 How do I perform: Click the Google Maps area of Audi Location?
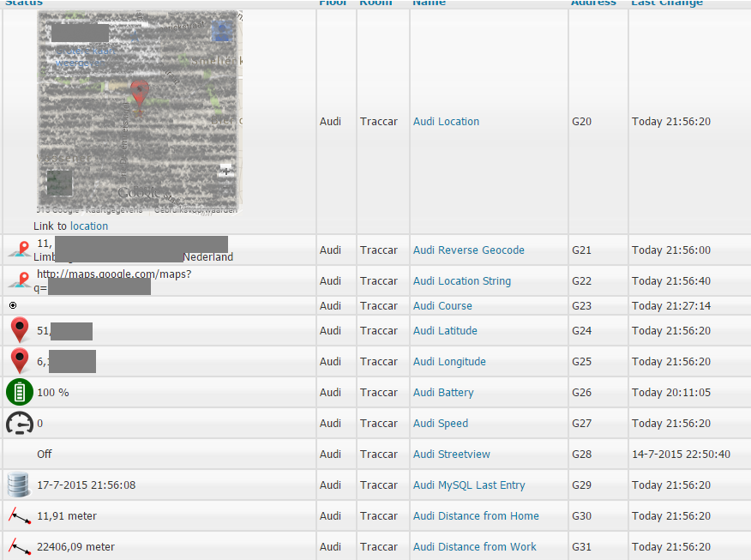click(x=140, y=112)
